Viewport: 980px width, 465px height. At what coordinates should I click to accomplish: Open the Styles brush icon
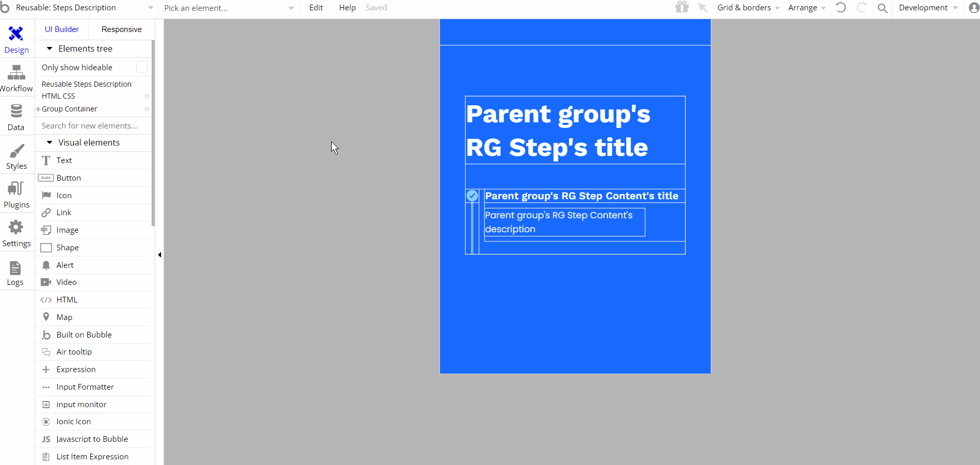coord(16,150)
